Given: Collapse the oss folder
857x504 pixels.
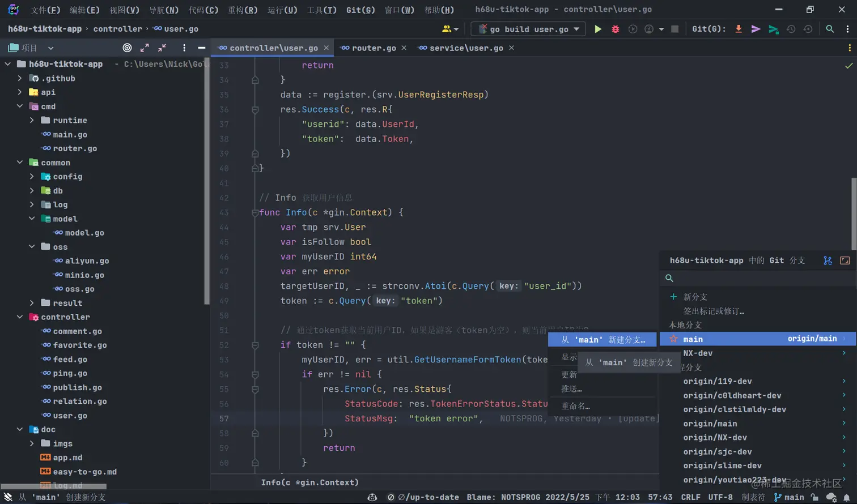Looking at the screenshot, I should click(32, 247).
